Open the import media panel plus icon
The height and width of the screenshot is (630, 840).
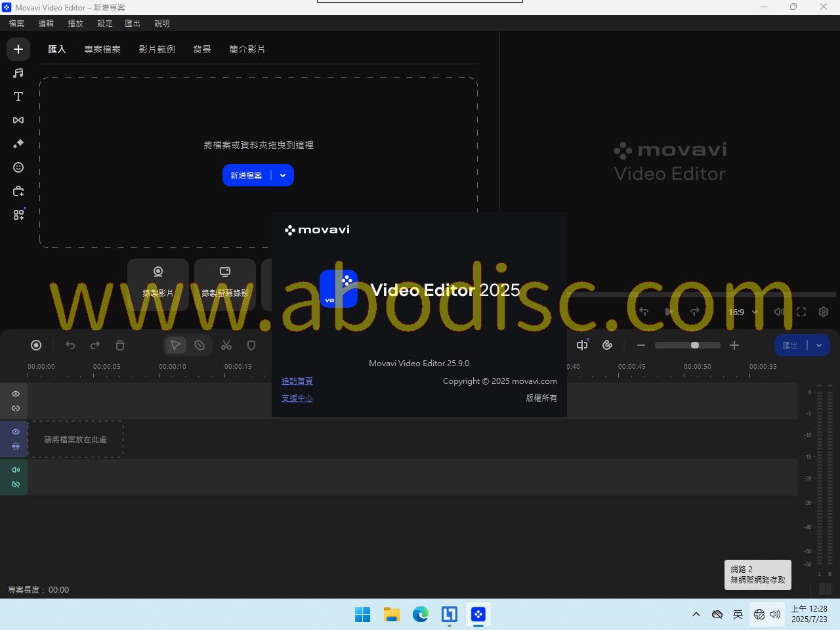18,49
